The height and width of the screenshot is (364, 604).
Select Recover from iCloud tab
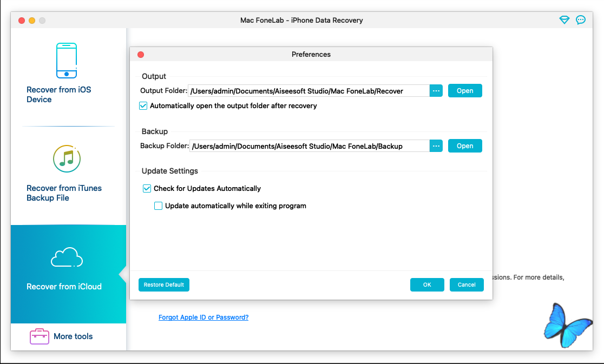(x=68, y=274)
